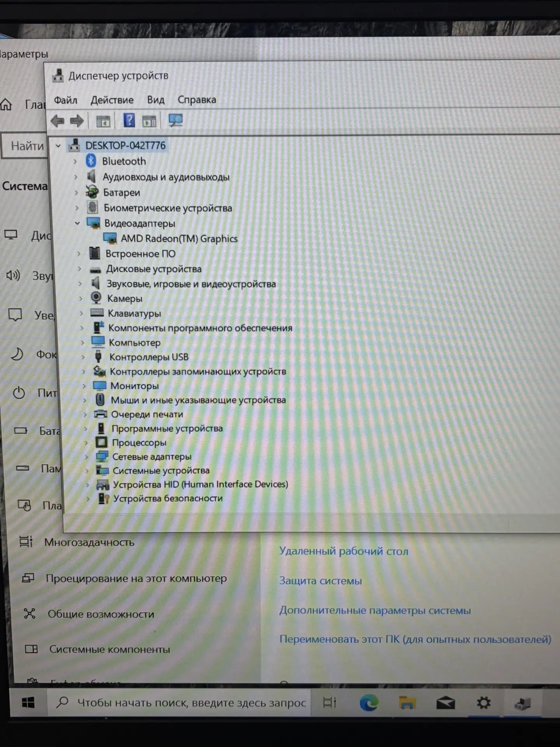Click the AMD Radeon(TM) Graphics device icon
The height and width of the screenshot is (747, 560).
pos(110,238)
